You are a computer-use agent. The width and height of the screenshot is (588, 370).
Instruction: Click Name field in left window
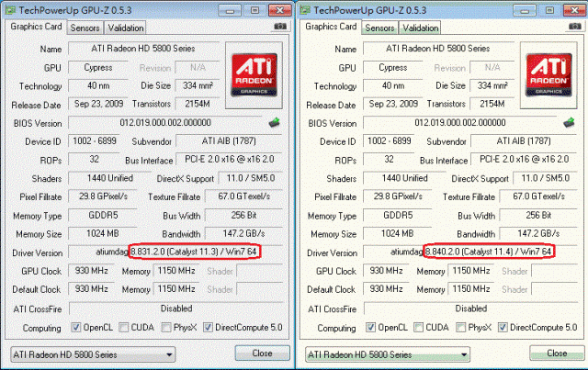143,49
